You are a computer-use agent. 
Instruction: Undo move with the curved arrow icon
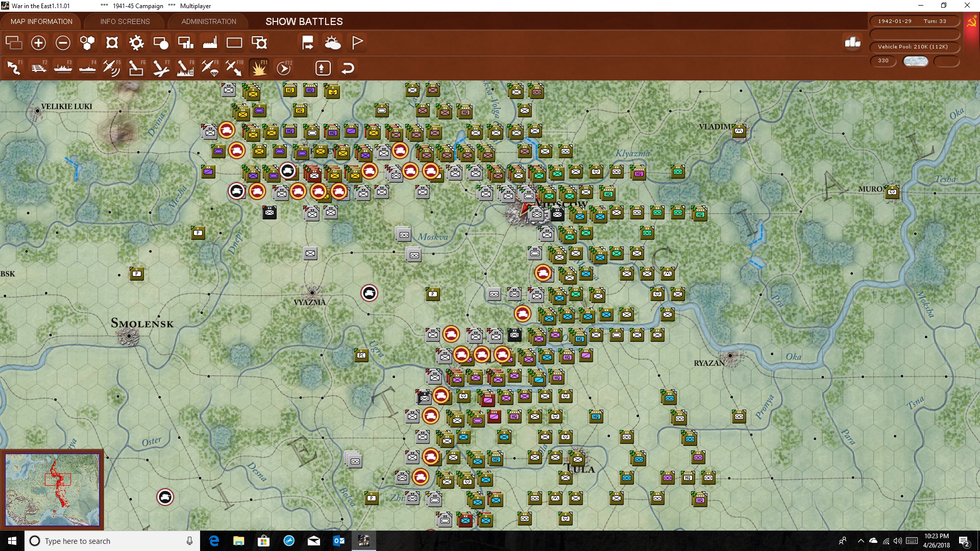(348, 68)
